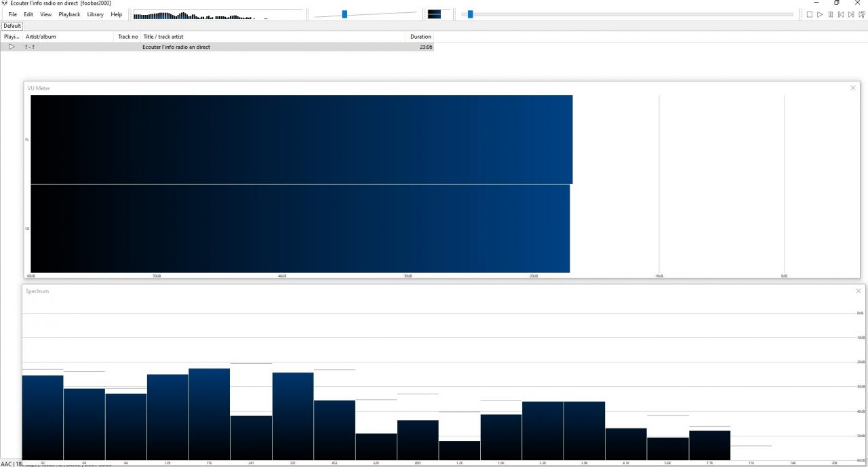Screen dimensions: 868x467
Task: Click the Playing column header
Action: (12, 37)
